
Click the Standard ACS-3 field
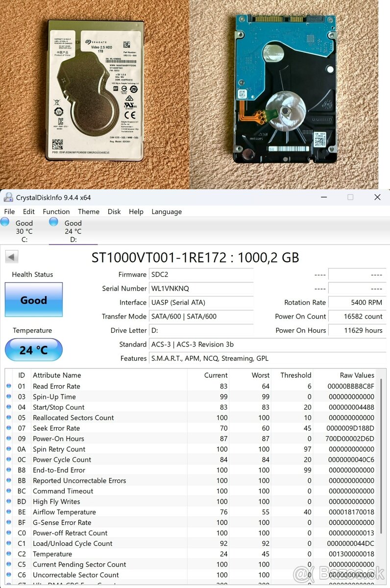tap(268, 344)
